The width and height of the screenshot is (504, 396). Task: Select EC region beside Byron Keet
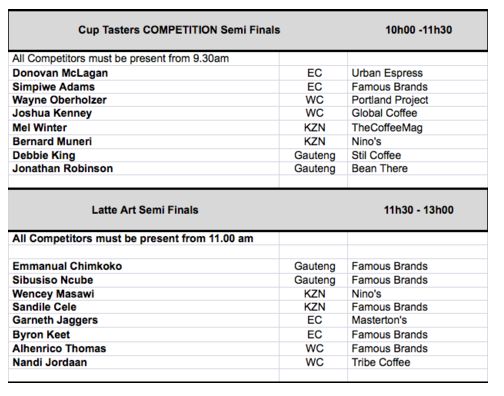pyautogui.click(x=314, y=335)
